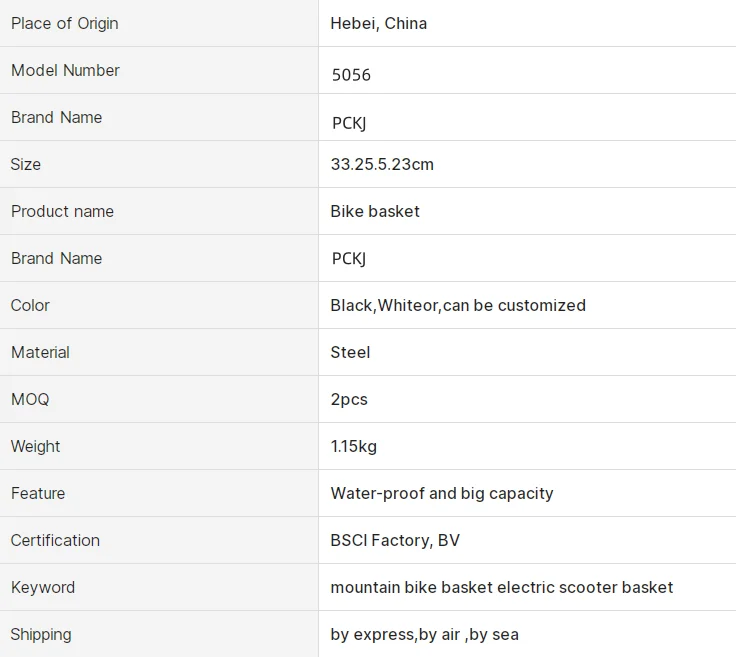This screenshot has width=736, height=657.
Task: Click the 'Place of Origin' label cell
Action: pyautogui.click(x=64, y=23)
